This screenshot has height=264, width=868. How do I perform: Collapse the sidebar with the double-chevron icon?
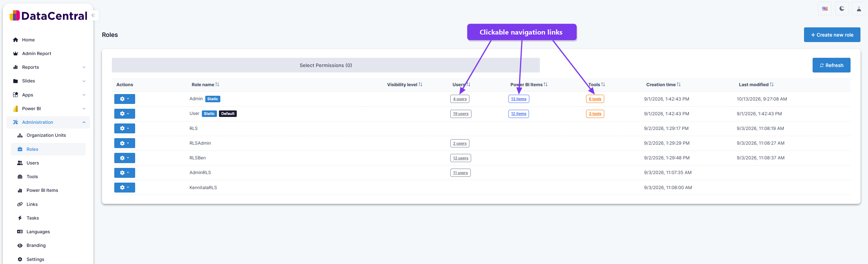pyautogui.click(x=93, y=15)
